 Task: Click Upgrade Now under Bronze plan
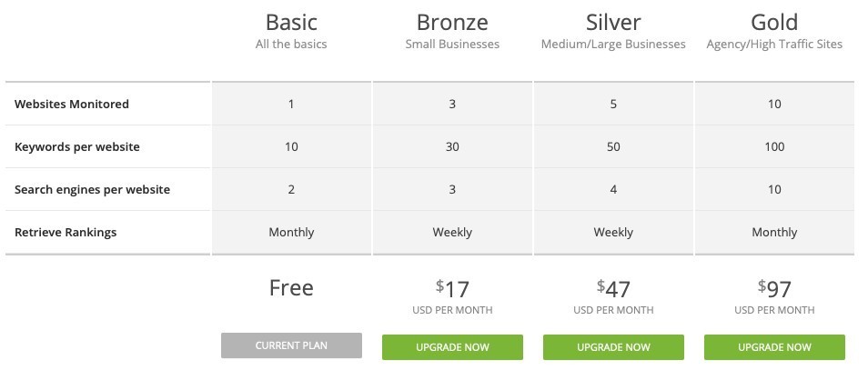[452, 347]
